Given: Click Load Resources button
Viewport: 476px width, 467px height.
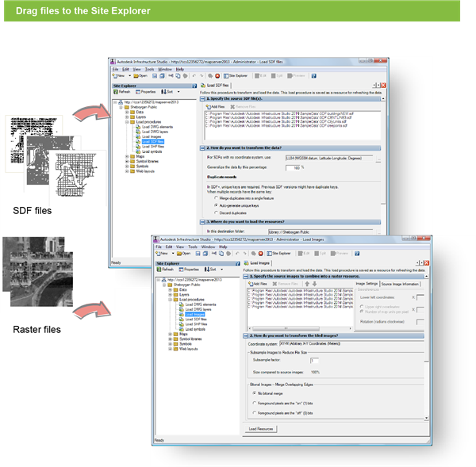Looking at the screenshot, I should pyautogui.click(x=261, y=429).
